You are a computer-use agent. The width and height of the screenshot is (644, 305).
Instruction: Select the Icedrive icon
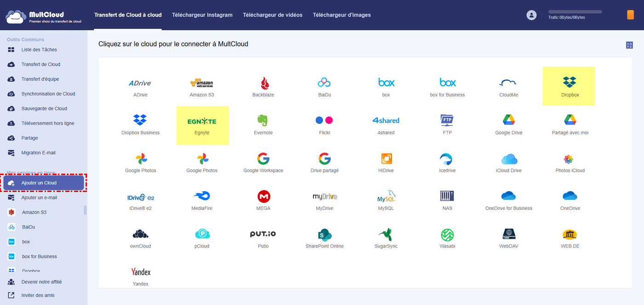click(x=447, y=159)
